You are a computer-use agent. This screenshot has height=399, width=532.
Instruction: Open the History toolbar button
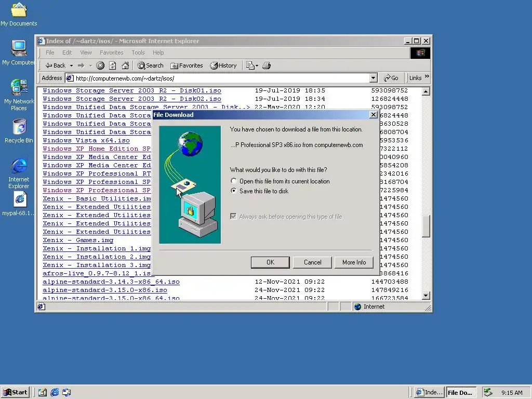click(x=223, y=65)
